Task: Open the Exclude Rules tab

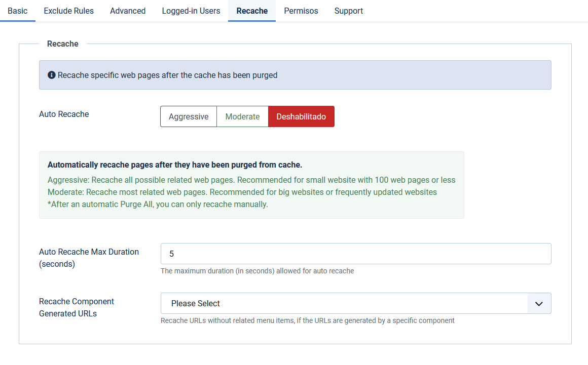Action: tap(69, 11)
